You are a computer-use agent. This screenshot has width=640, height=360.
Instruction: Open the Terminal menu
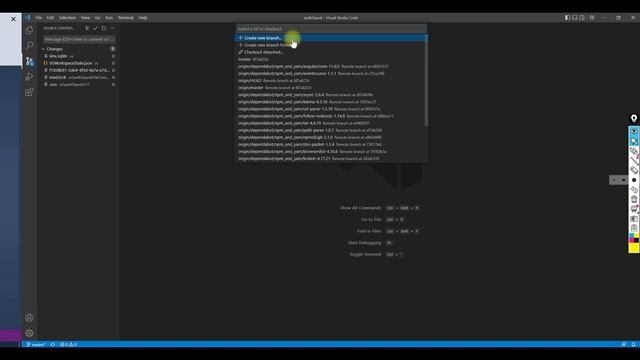126,18
